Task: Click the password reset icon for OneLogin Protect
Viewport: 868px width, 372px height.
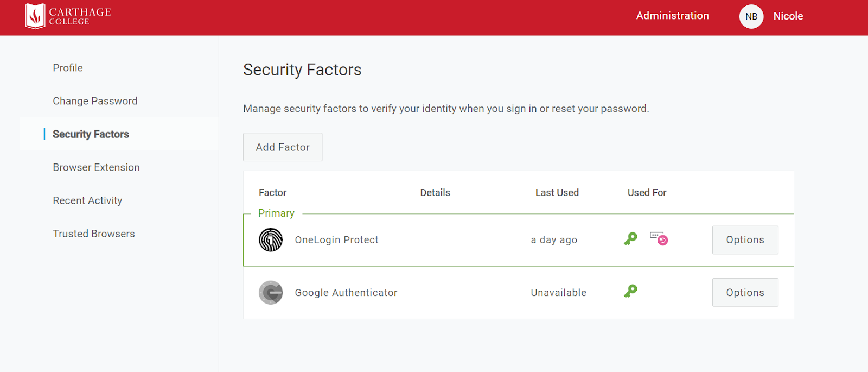Action: 659,239
